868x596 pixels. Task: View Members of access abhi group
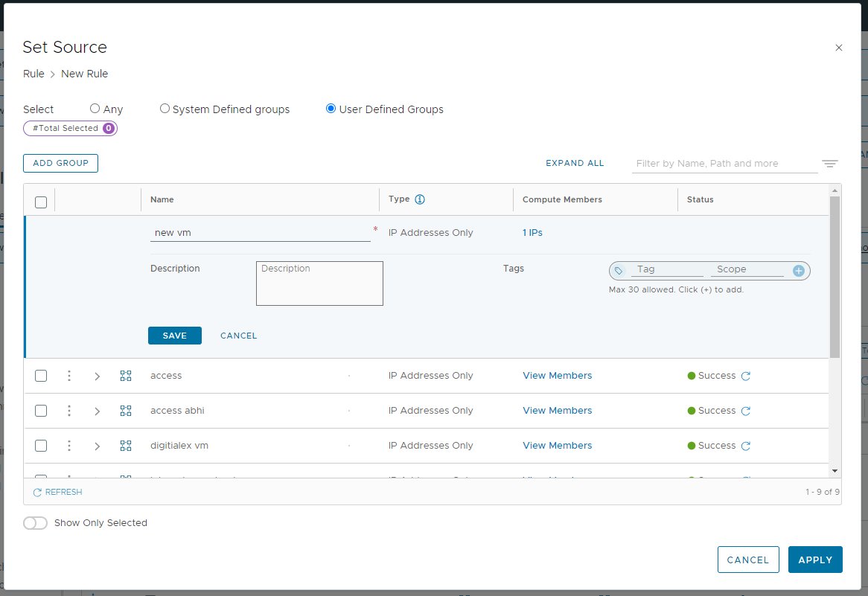coord(557,411)
